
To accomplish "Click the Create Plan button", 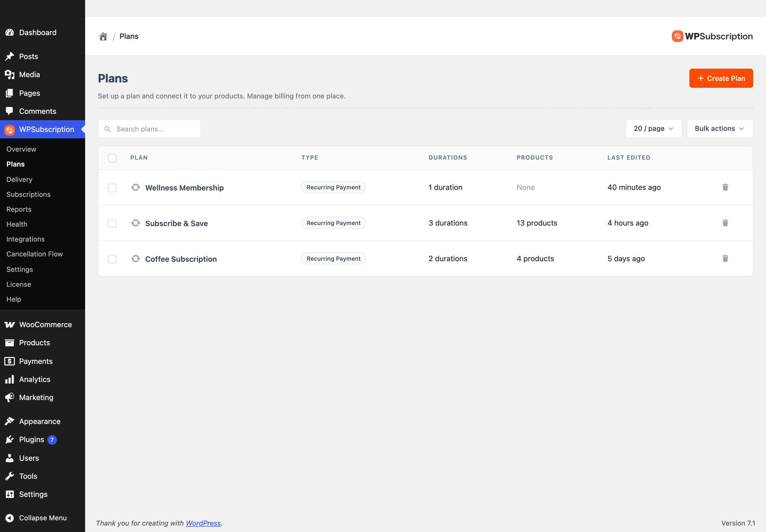I will [721, 78].
